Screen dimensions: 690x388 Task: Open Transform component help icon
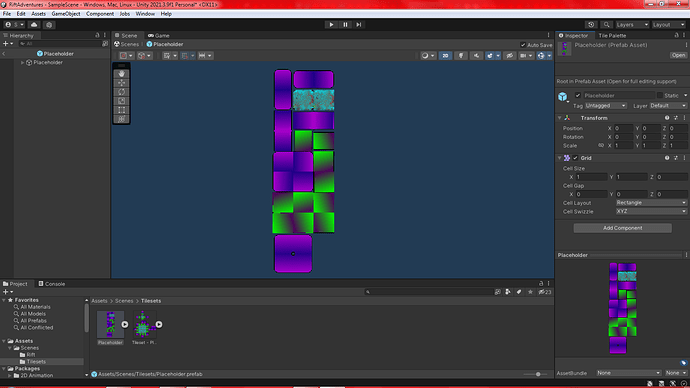pos(667,118)
